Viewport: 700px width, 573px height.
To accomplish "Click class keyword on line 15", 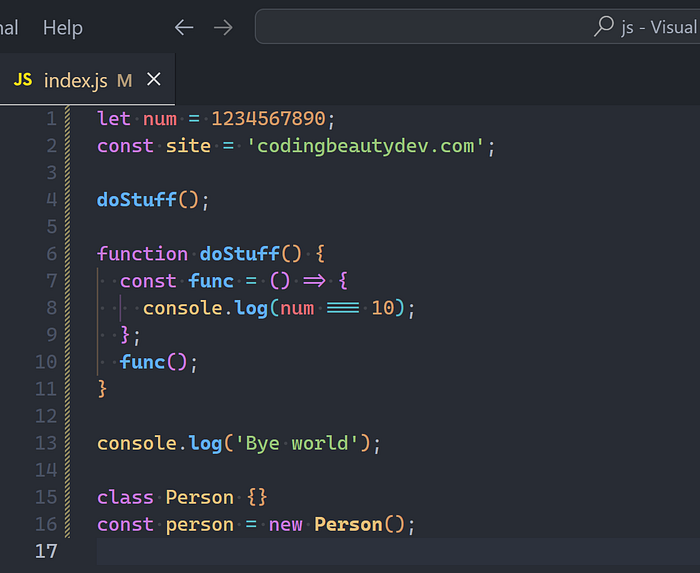I will pos(125,498).
